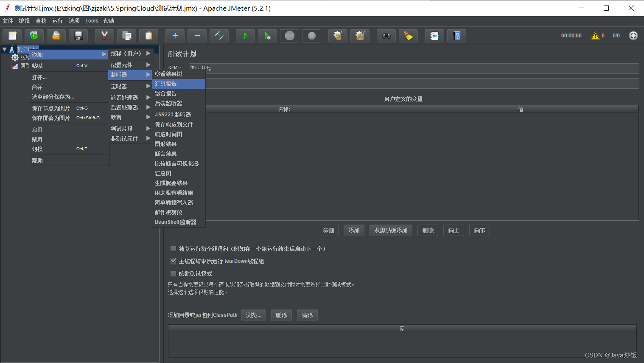Click the 向上 button
The width and height of the screenshot is (644, 363).
[x=454, y=231]
